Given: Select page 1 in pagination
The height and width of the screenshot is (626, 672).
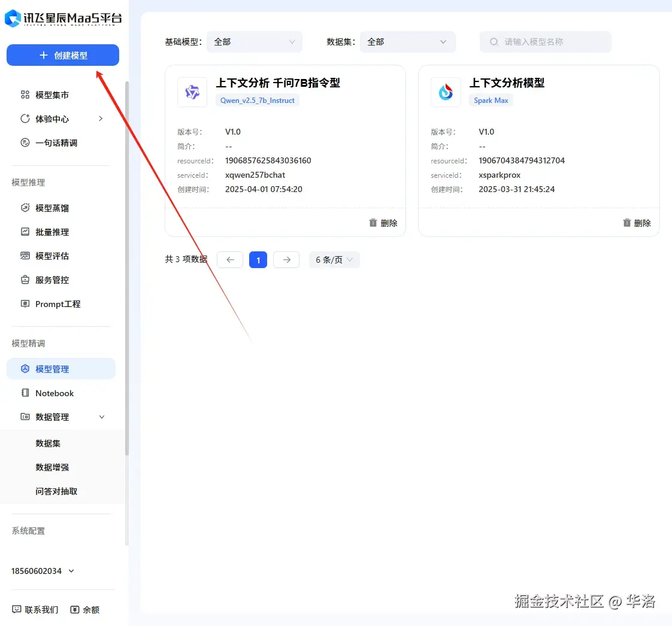Looking at the screenshot, I should [258, 260].
